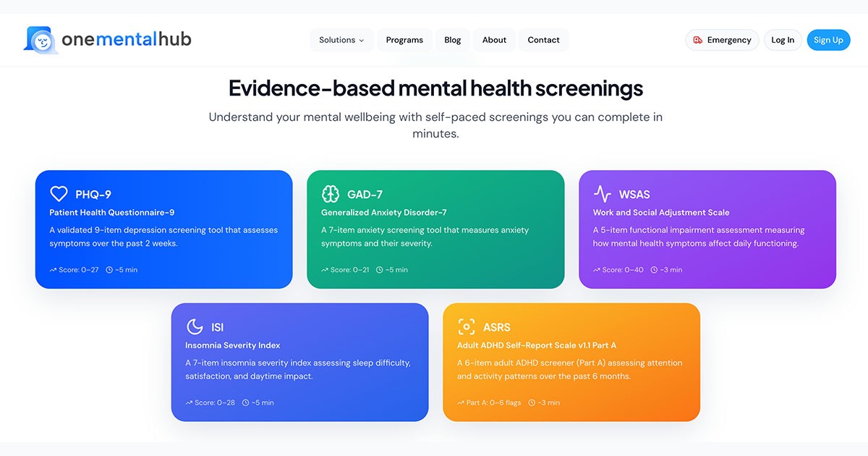
Task: Expand the Solutions dropdown menu
Action: (341, 40)
